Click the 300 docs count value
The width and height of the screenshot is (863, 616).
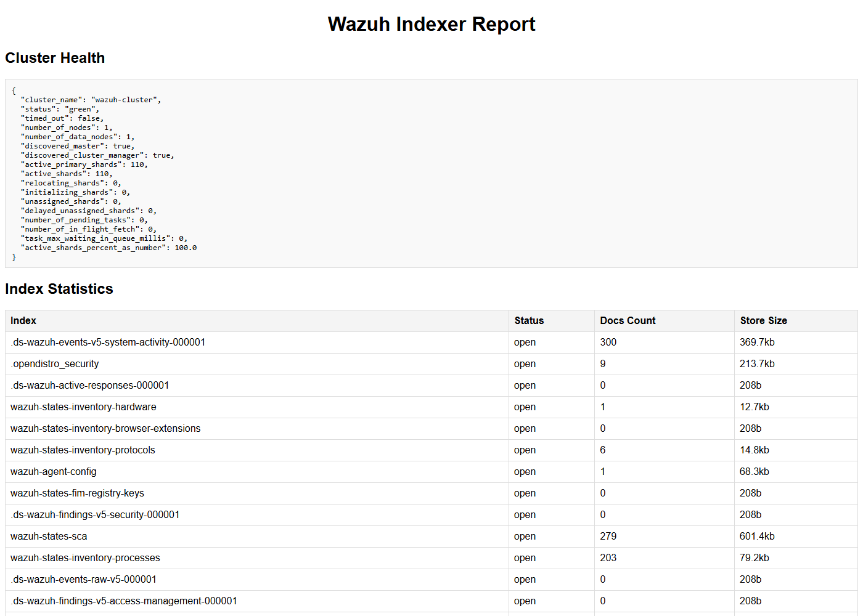click(608, 342)
